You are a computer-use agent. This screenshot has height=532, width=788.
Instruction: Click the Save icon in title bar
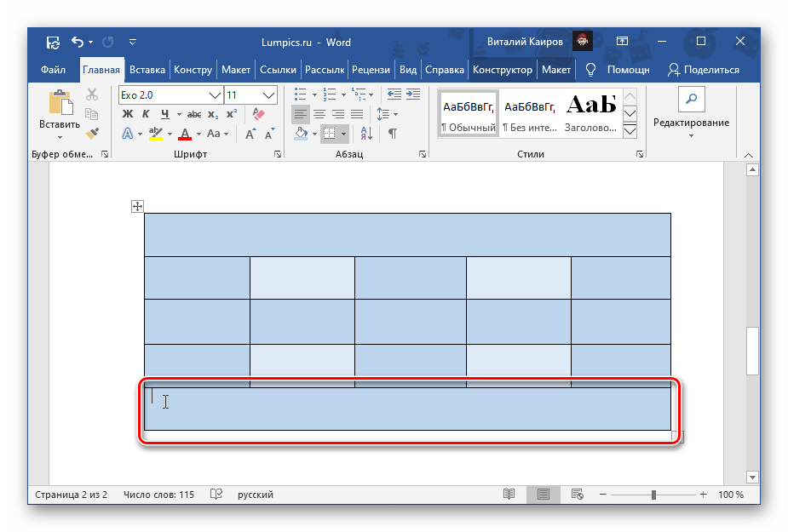pos(53,43)
